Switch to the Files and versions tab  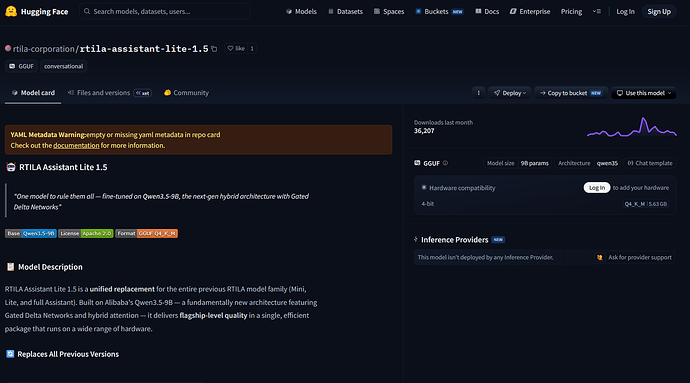(109, 93)
